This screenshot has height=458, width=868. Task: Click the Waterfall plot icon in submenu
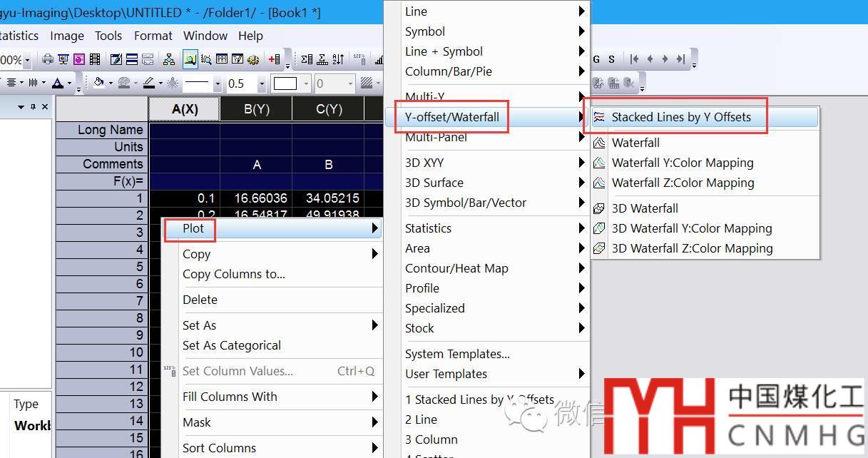pyautogui.click(x=599, y=143)
